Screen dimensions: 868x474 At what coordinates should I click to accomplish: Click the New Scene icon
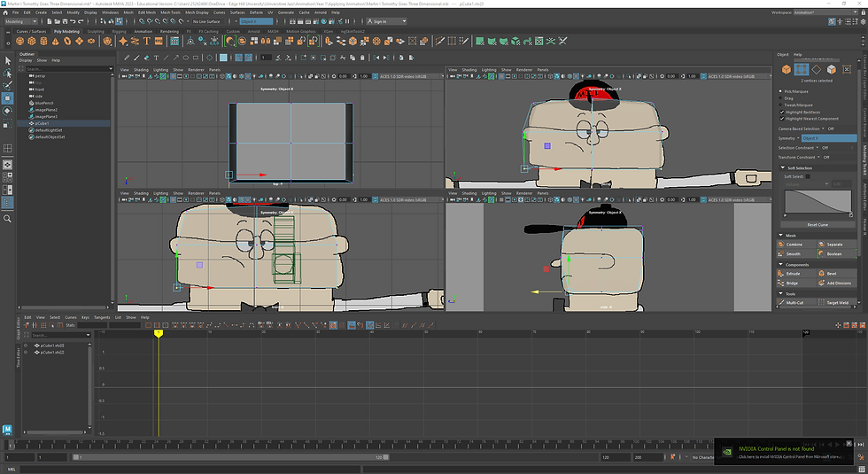coord(50,21)
